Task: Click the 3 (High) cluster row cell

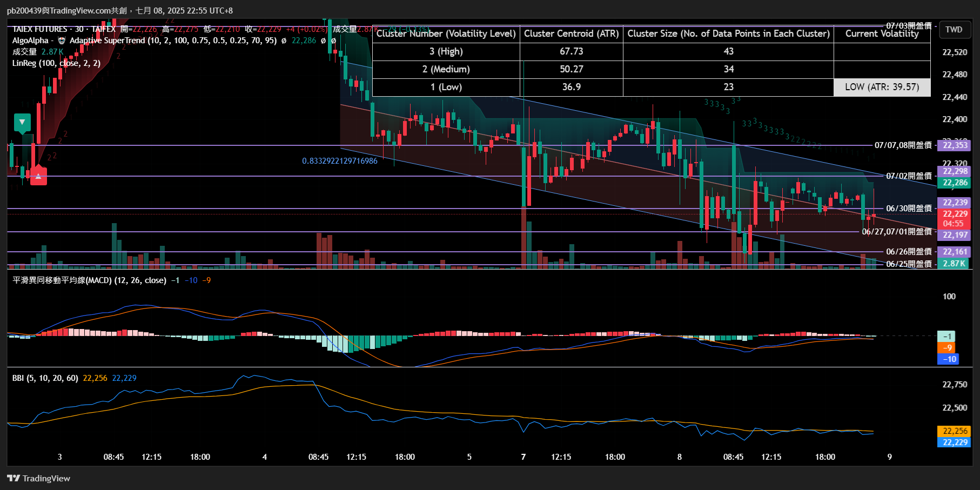Action: (446, 51)
